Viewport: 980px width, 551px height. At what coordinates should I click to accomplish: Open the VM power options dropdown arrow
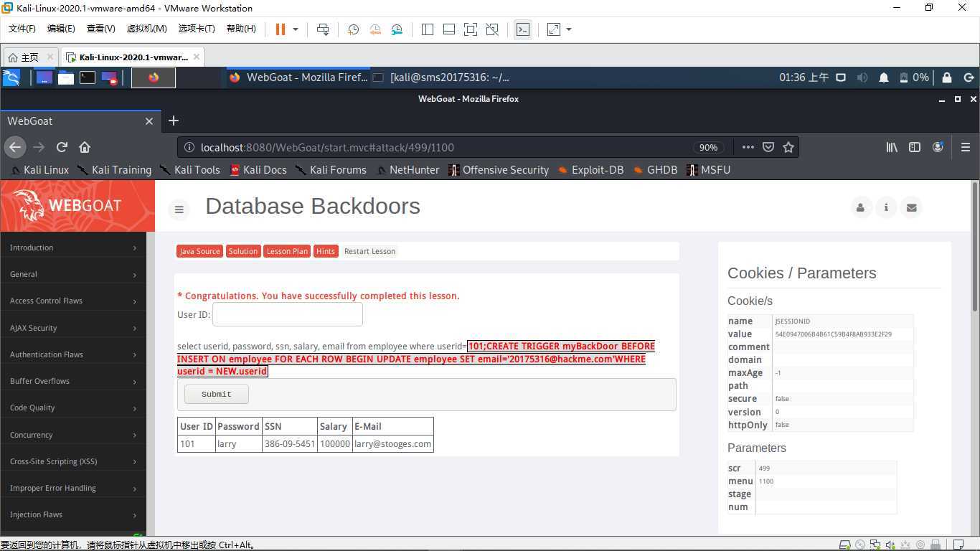point(295,29)
